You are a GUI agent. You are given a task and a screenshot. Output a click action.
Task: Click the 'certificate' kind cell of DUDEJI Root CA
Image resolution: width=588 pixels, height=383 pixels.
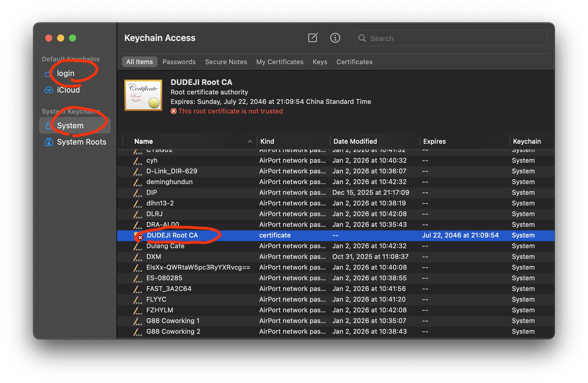pos(275,235)
